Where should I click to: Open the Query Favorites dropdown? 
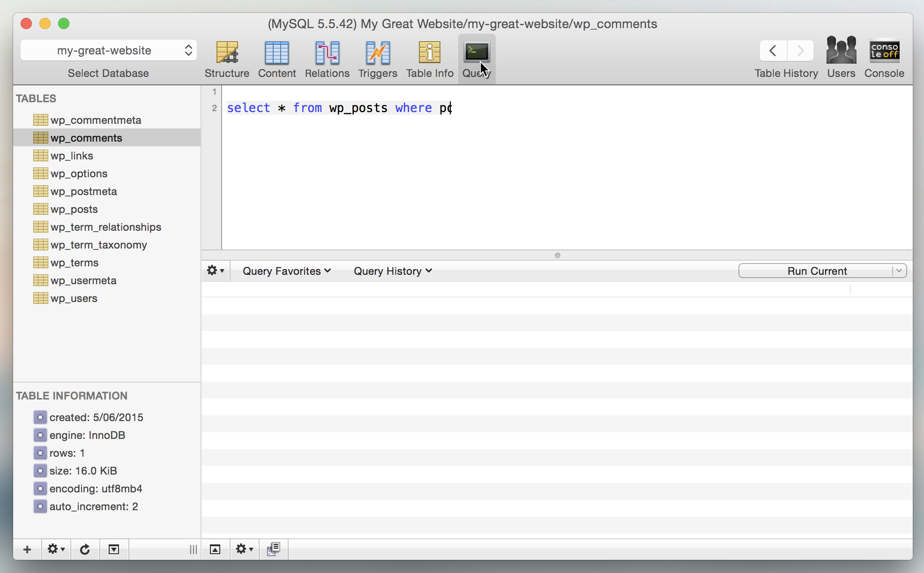[286, 271]
